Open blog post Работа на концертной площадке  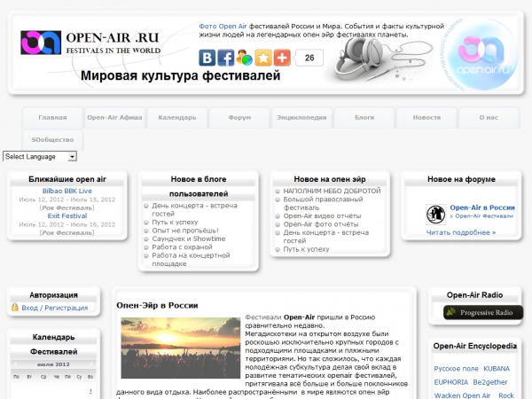coord(191,260)
